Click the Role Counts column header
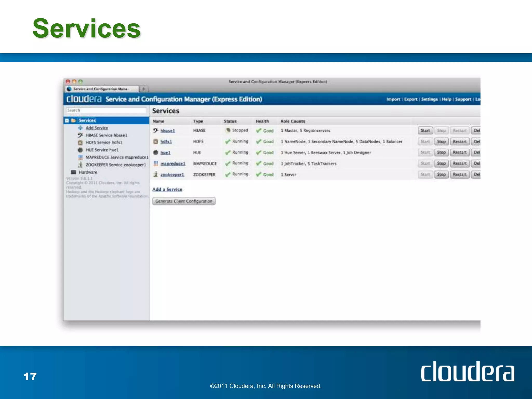 293,121
